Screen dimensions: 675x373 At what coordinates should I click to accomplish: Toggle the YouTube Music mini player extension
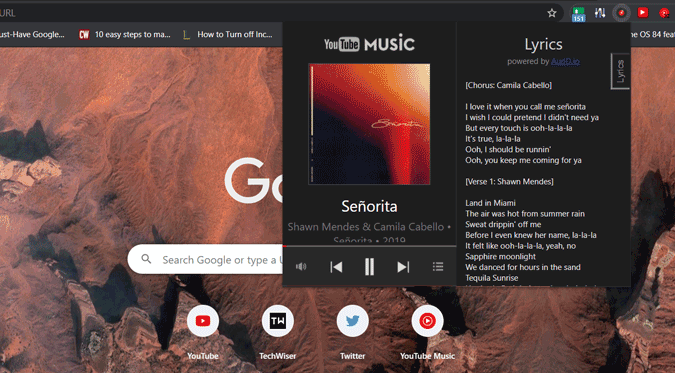coord(621,13)
